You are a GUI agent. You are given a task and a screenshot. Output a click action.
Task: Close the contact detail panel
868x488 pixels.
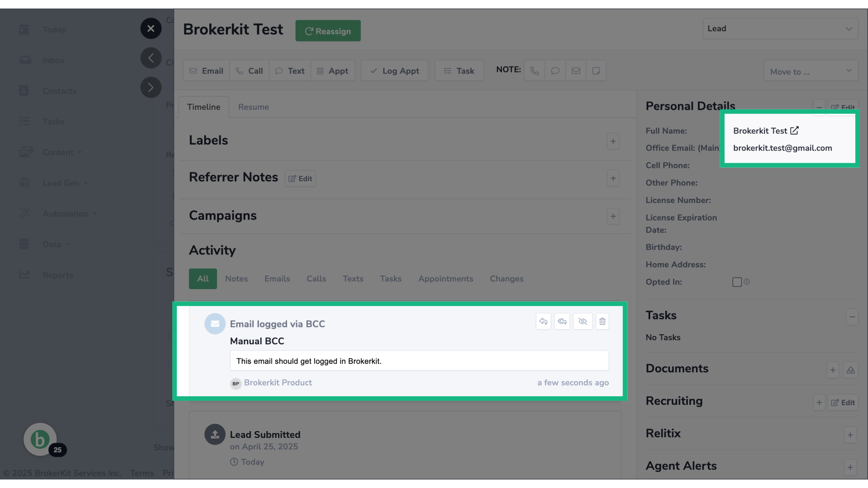151,28
